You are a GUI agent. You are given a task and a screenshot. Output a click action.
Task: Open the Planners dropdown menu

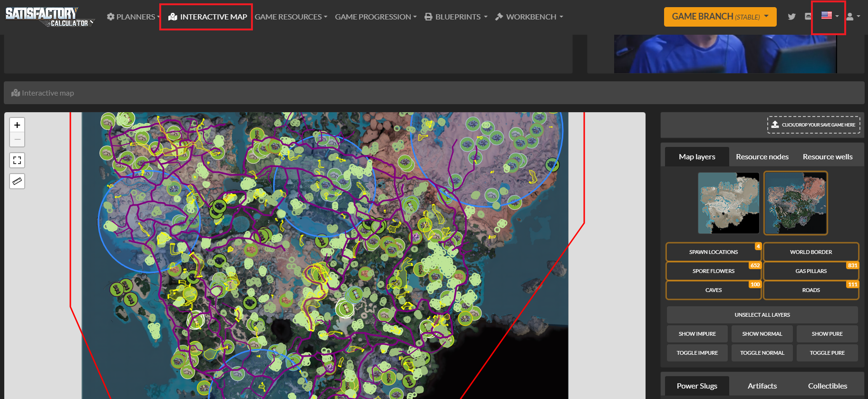coord(133,17)
